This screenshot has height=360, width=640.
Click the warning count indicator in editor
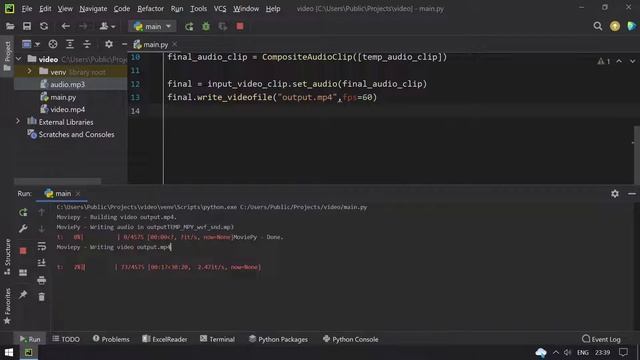[x=604, y=61]
